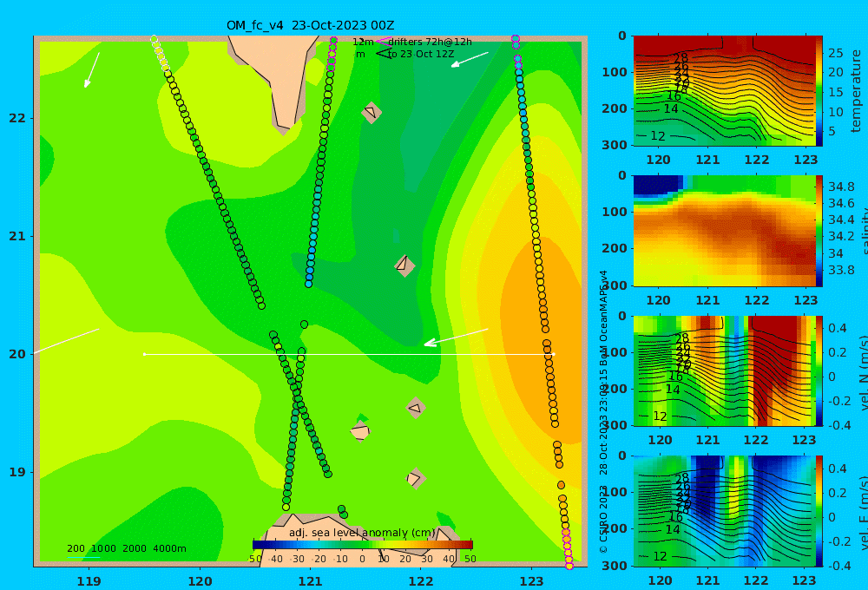Click the '25' tick on temperature colorbar
Viewport: 868px width, 590px height.
(835, 53)
